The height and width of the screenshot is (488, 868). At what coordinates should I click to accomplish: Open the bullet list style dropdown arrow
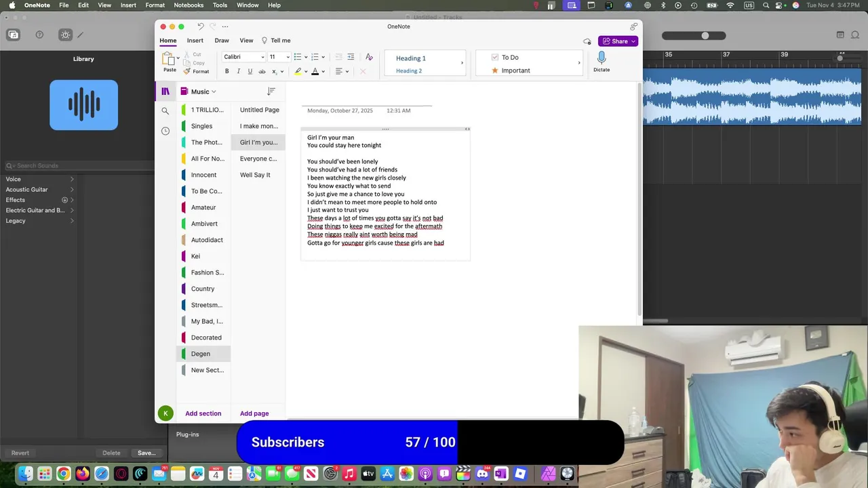point(306,57)
